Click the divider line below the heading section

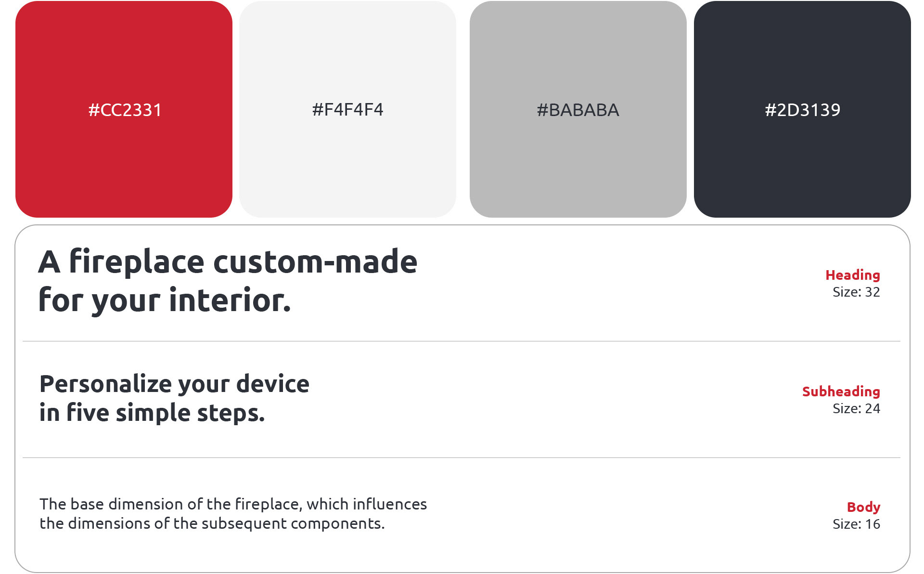pos(461,341)
